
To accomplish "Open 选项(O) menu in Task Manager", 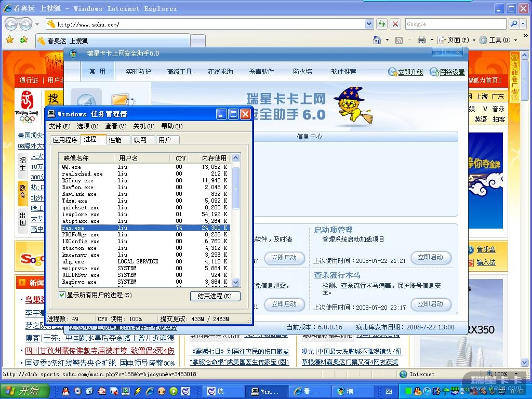I will (x=87, y=126).
